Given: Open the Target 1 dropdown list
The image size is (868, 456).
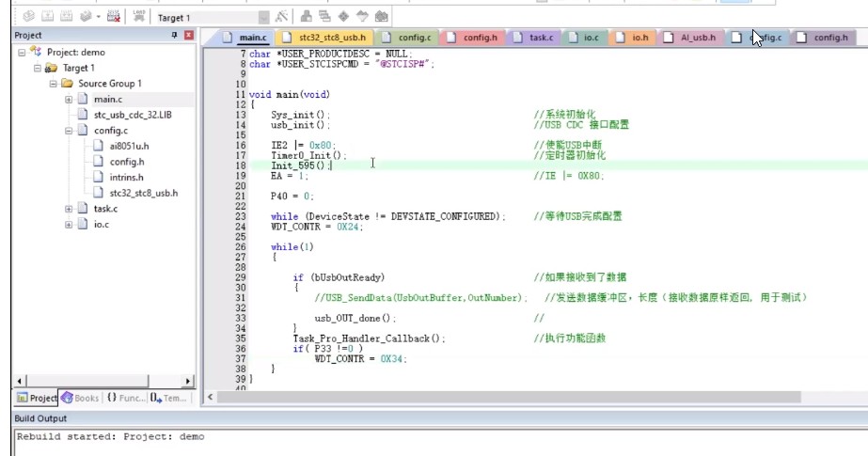Looking at the screenshot, I should pyautogui.click(x=262, y=17).
